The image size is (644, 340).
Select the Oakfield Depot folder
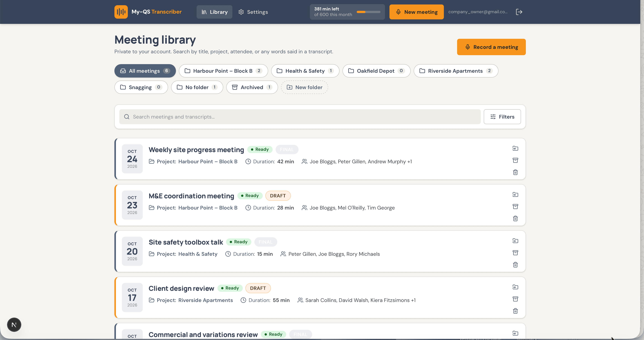pos(376,71)
